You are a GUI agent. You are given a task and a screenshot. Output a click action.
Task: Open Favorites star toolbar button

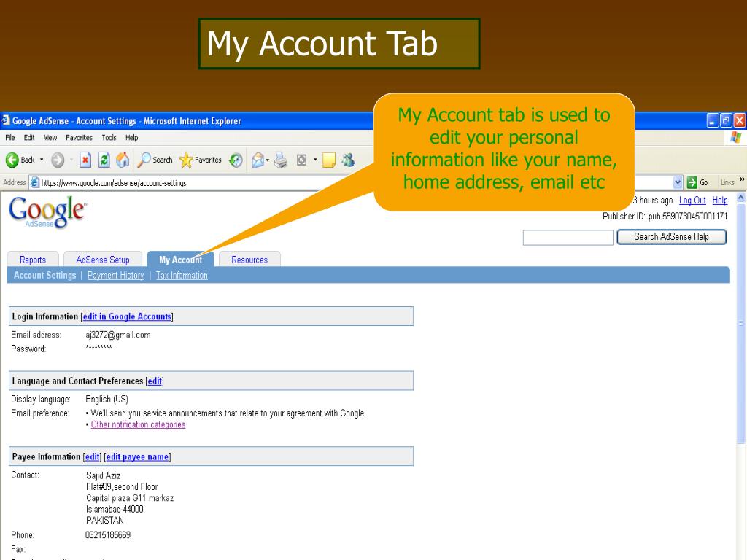200,160
